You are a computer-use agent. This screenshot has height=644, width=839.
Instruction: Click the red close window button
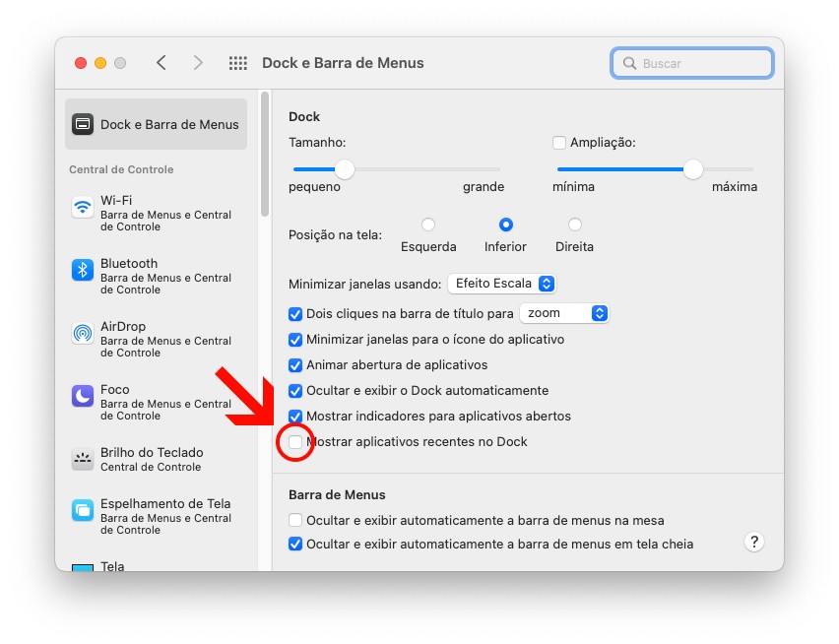pyautogui.click(x=81, y=63)
